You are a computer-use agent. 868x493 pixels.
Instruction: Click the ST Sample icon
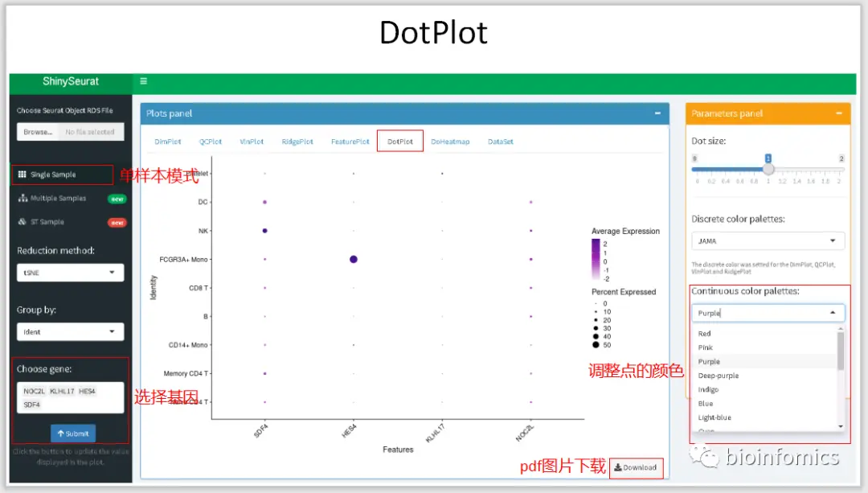tap(23, 222)
